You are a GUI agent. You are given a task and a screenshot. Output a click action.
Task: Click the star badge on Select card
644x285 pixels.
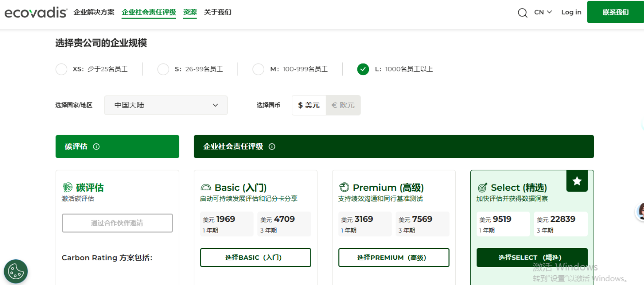[577, 181]
